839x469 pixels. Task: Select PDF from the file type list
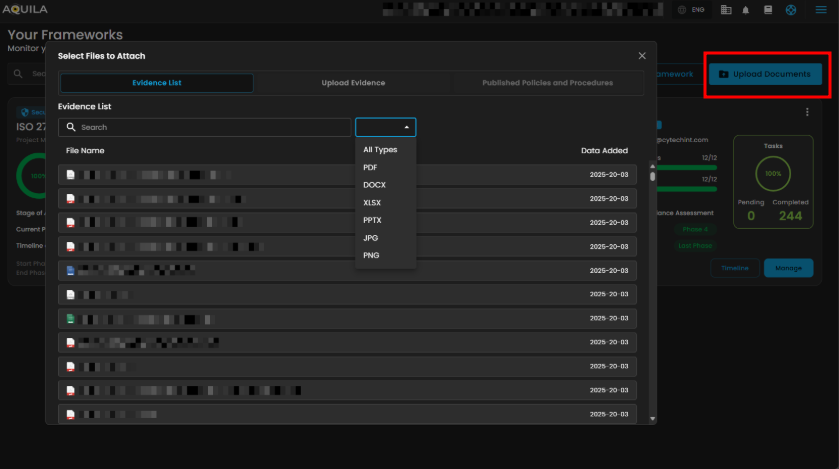click(370, 167)
